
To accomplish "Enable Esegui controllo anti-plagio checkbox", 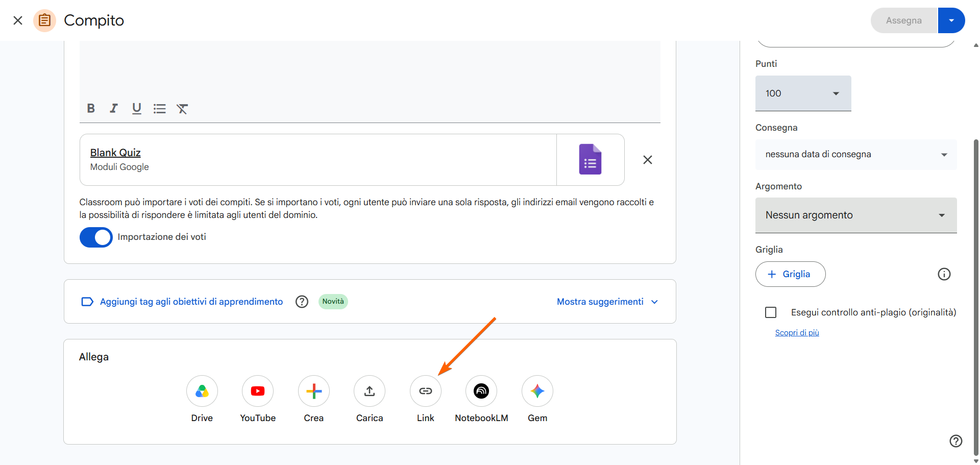I will click(771, 312).
